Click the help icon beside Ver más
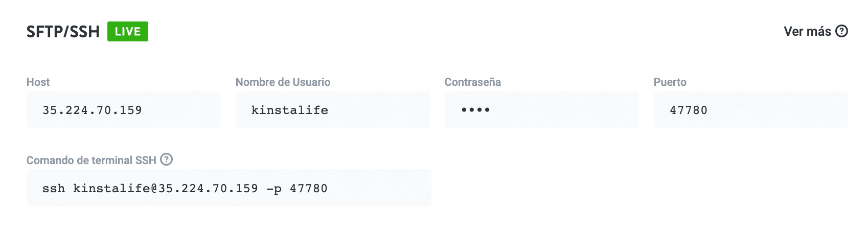The height and width of the screenshot is (228, 868). pos(841,31)
